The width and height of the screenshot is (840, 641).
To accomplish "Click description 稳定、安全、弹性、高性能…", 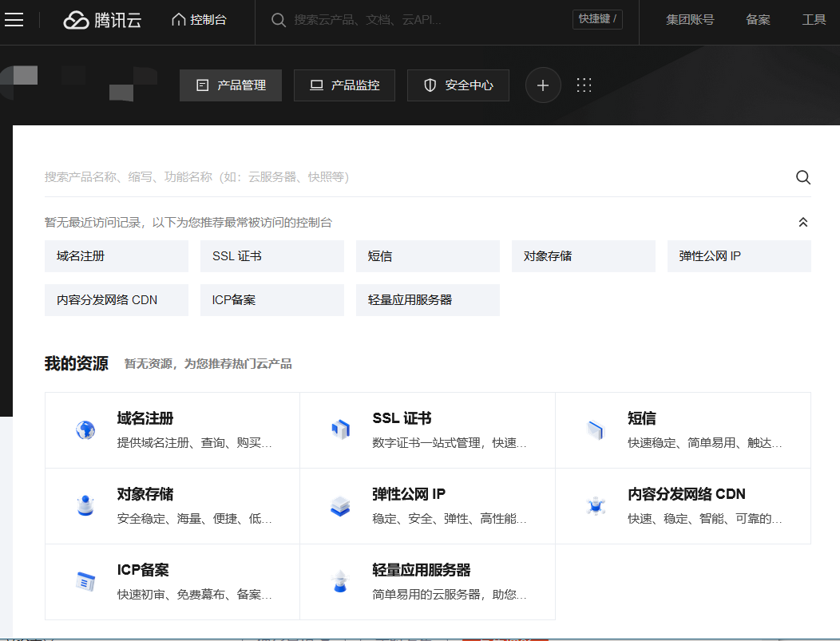I will [x=450, y=518].
